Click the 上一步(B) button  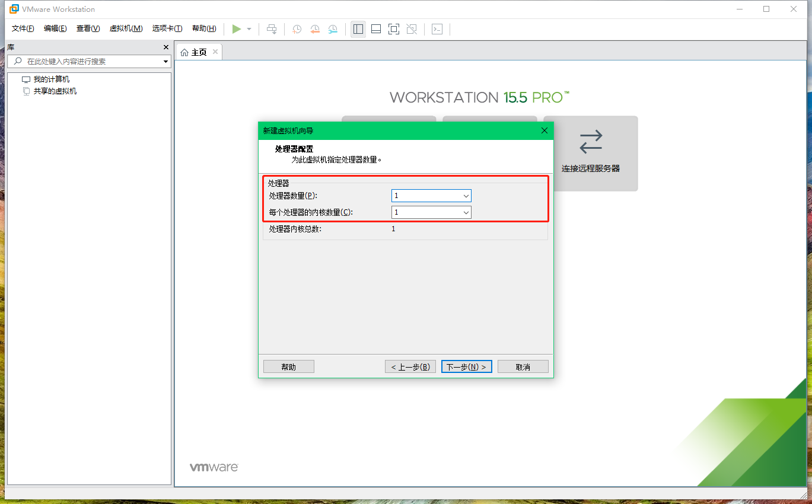click(x=410, y=367)
